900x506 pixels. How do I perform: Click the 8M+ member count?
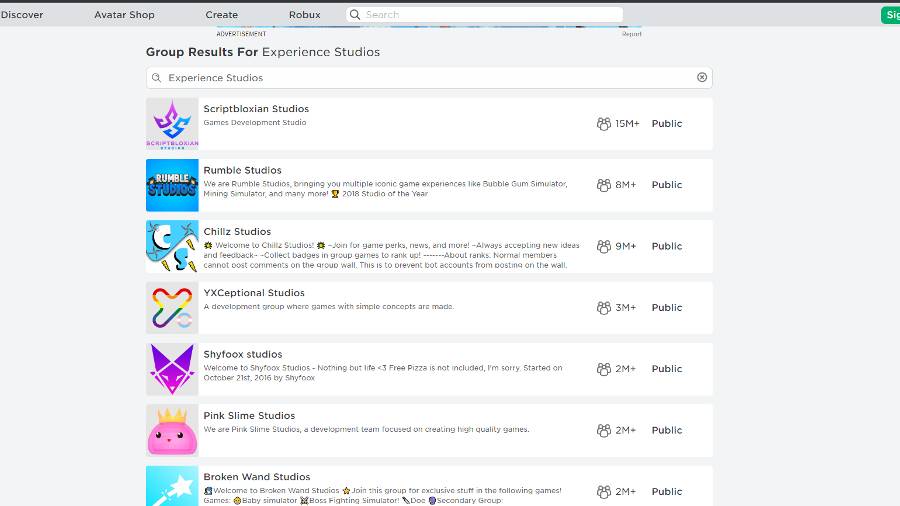(626, 185)
